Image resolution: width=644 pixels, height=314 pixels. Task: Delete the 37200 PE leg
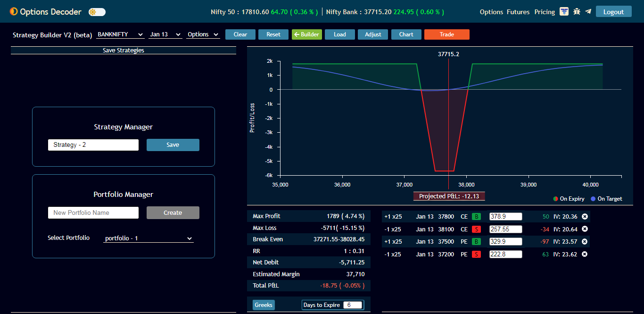(x=585, y=255)
